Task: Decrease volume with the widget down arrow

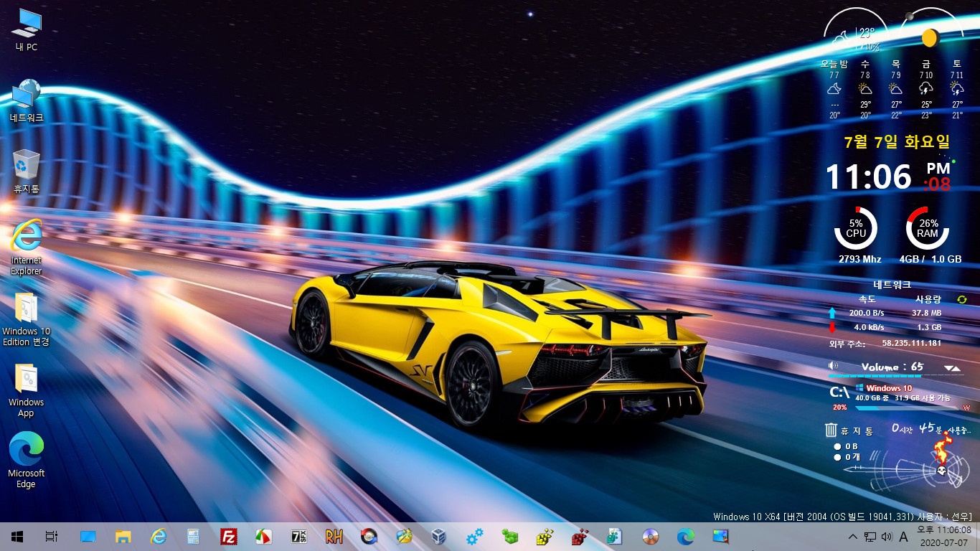Action: pos(950,368)
